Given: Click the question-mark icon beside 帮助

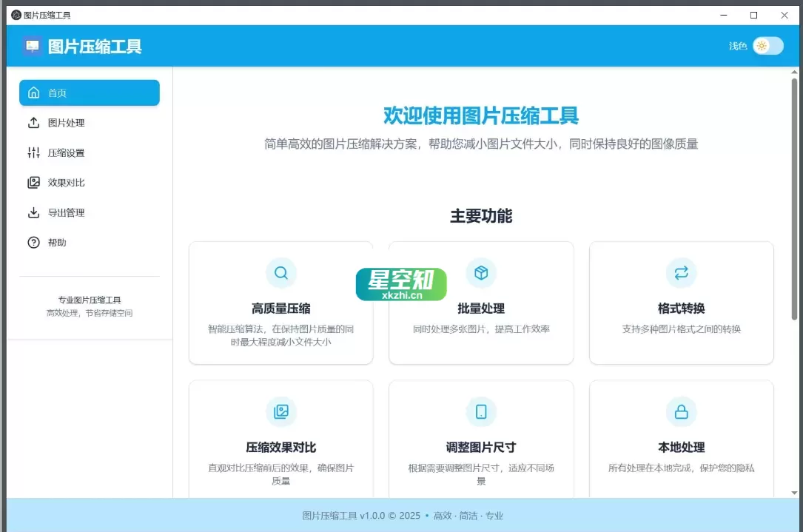Looking at the screenshot, I should (33, 242).
